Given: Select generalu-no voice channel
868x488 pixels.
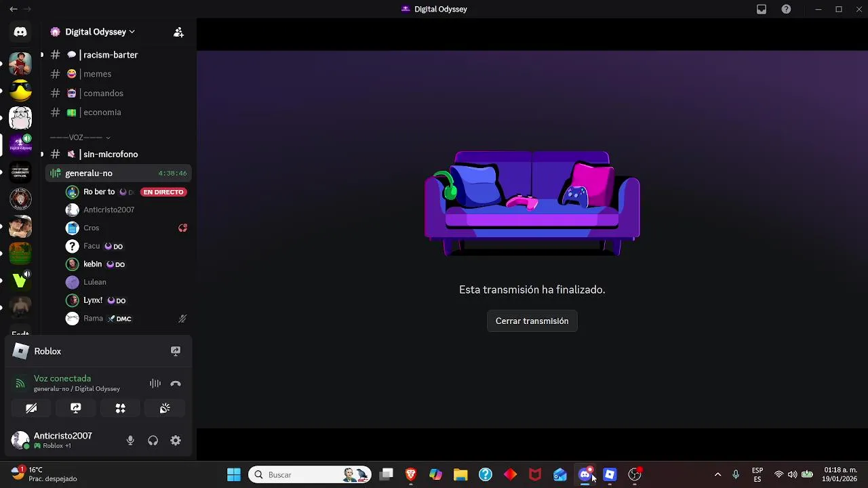Looking at the screenshot, I should [x=118, y=174].
